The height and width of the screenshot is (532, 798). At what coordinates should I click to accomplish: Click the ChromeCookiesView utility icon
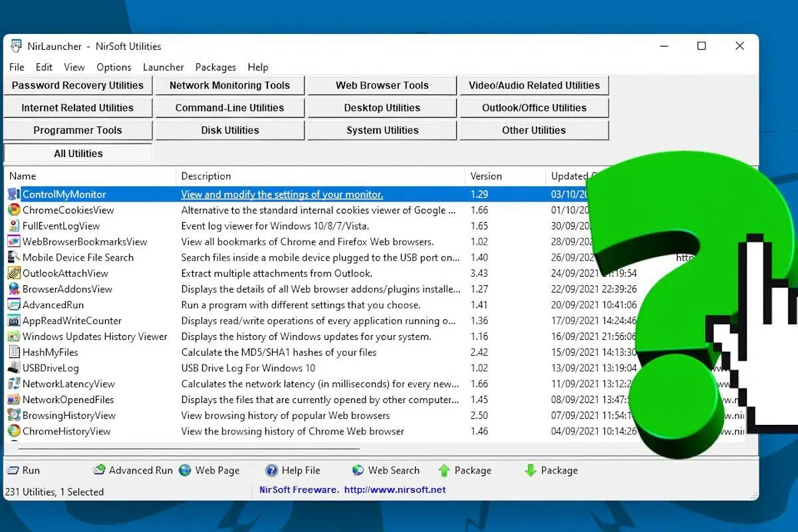tap(13, 210)
